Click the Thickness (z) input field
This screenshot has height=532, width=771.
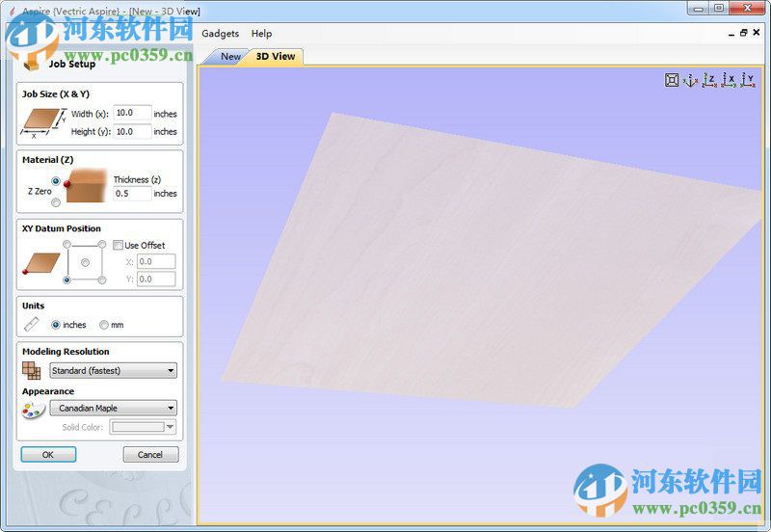[132, 193]
